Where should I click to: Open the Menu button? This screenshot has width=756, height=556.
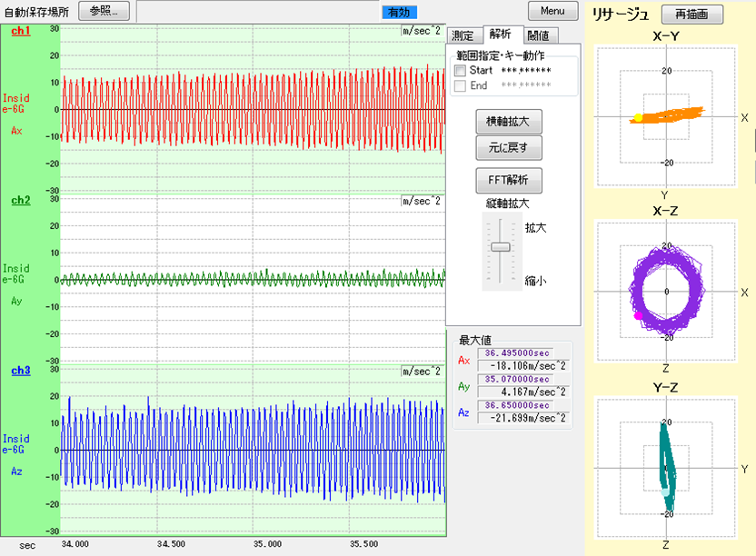(x=552, y=11)
